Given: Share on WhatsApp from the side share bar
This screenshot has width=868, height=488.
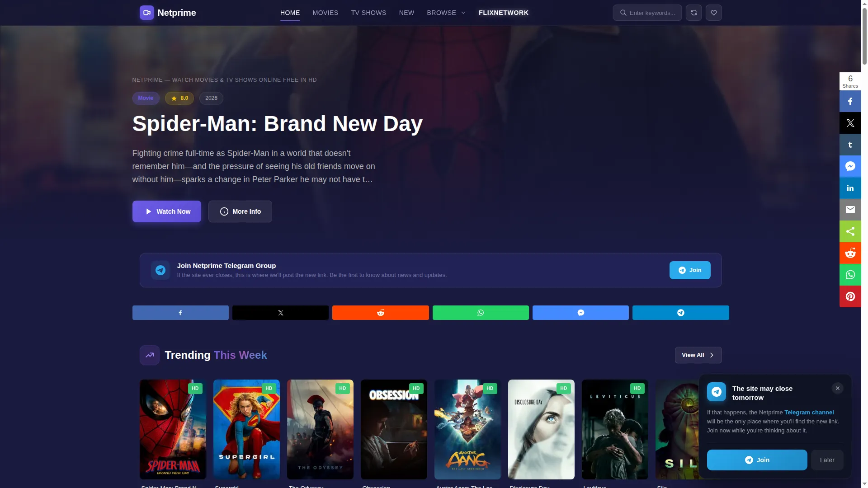Looking at the screenshot, I should pyautogui.click(x=850, y=275).
